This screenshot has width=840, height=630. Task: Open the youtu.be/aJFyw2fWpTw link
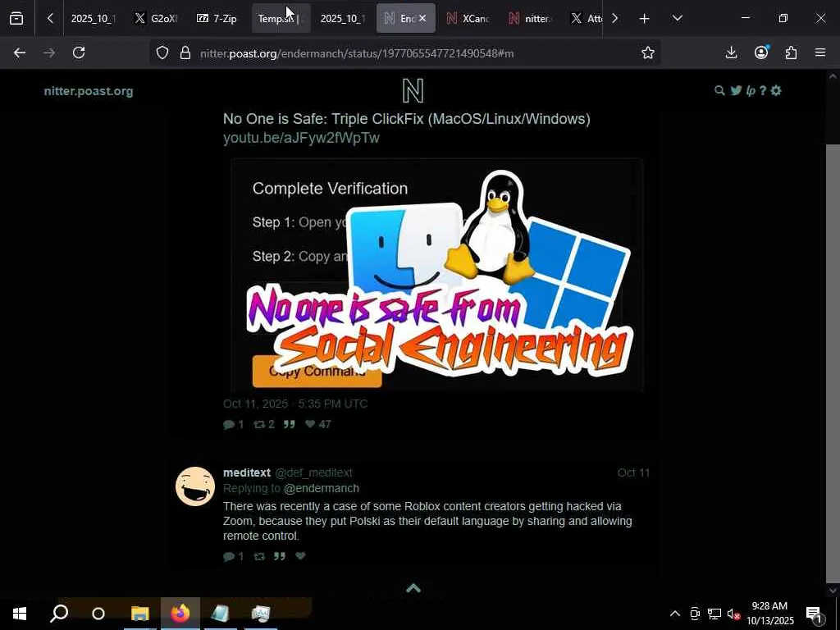302,138
